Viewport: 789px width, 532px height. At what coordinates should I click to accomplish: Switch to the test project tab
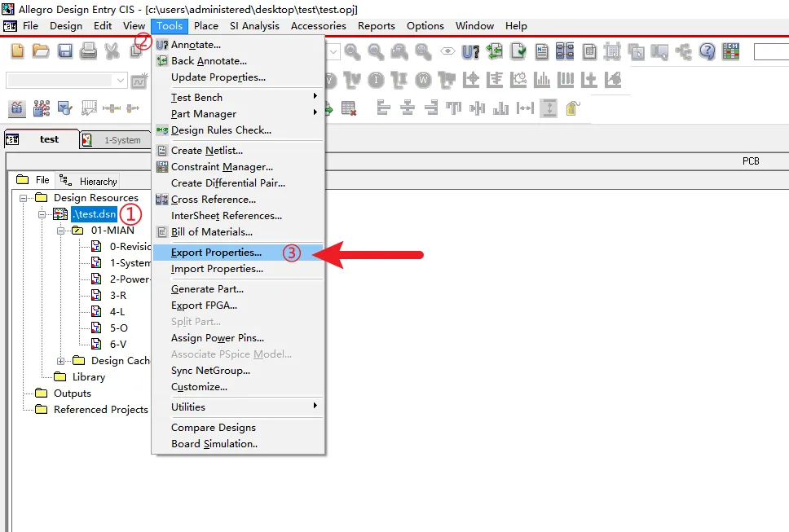[42, 139]
